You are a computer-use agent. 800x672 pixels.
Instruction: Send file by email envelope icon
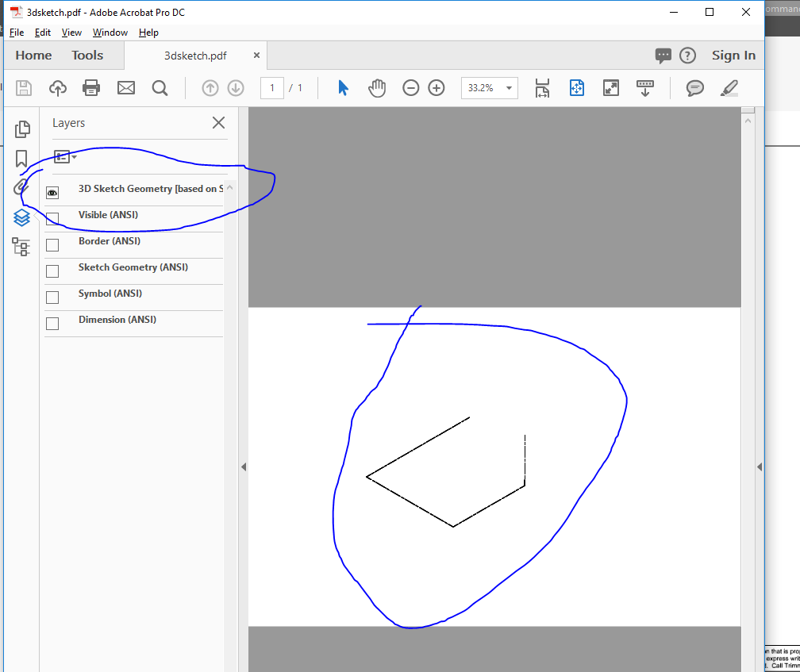point(126,88)
